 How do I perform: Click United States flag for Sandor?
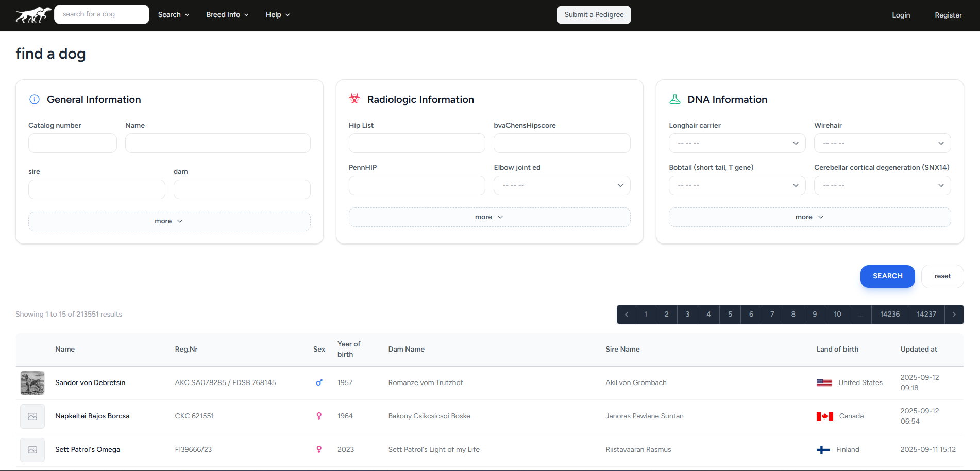[824, 383]
